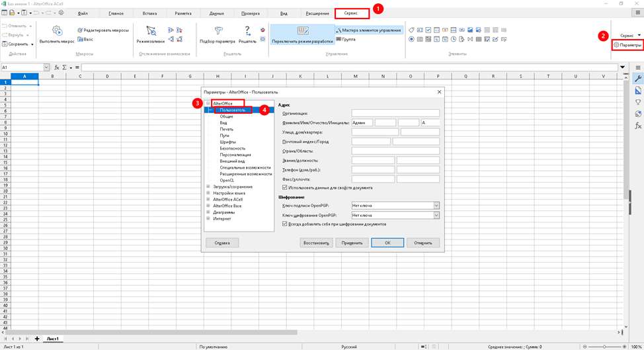Click the 'Организация' input field
Viewport: 644px width, 350px height.
[x=395, y=113]
